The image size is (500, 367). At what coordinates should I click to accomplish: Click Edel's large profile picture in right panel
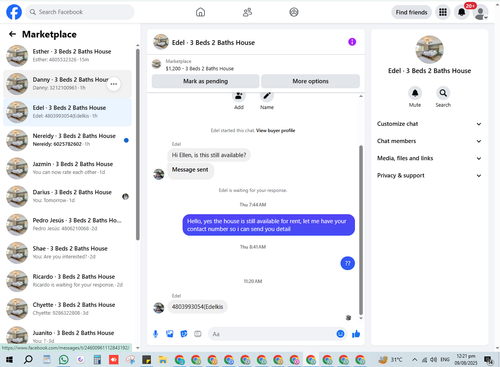[x=429, y=49]
